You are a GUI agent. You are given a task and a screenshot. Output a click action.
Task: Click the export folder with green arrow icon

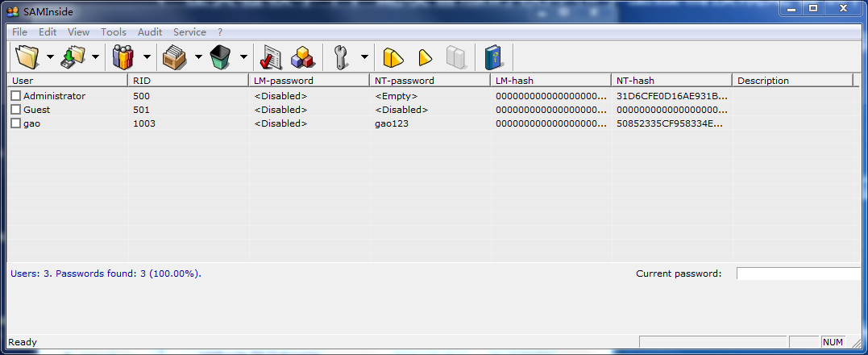[x=73, y=56]
